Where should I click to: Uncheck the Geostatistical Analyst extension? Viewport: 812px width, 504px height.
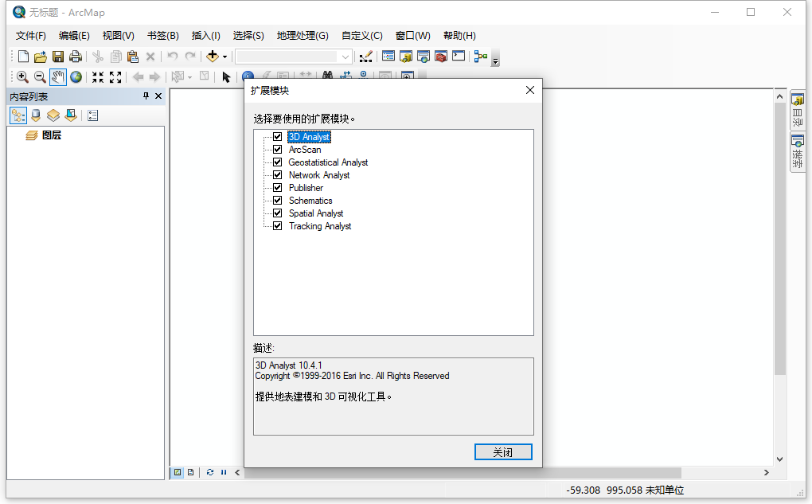pyautogui.click(x=278, y=162)
